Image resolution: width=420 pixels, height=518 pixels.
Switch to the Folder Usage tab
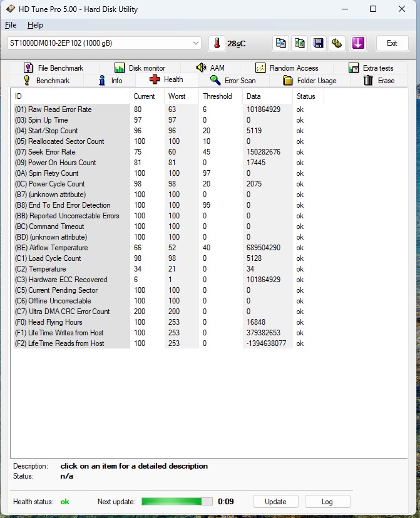[x=309, y=81]
